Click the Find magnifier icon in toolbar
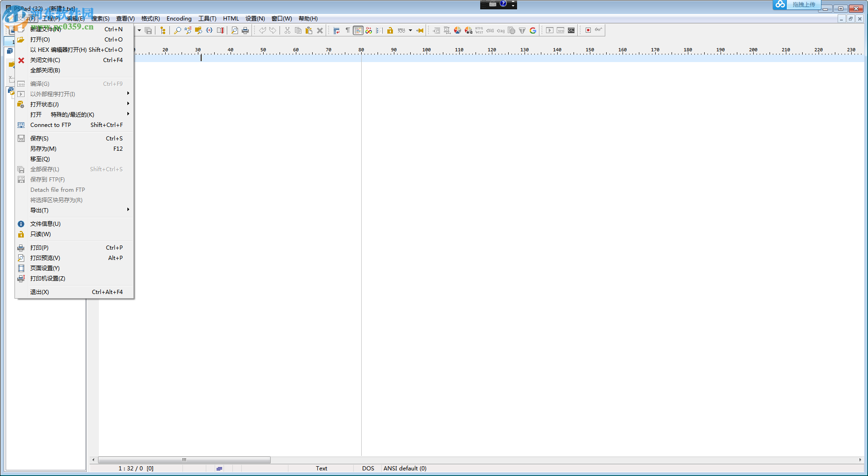 [x=177, y=31]
